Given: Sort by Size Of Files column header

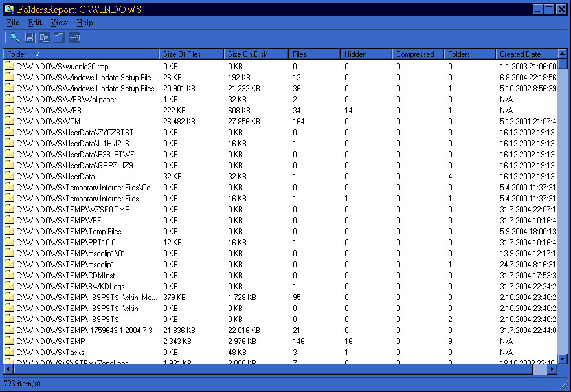Looking at the screenshot, I should tap(191, 54).
